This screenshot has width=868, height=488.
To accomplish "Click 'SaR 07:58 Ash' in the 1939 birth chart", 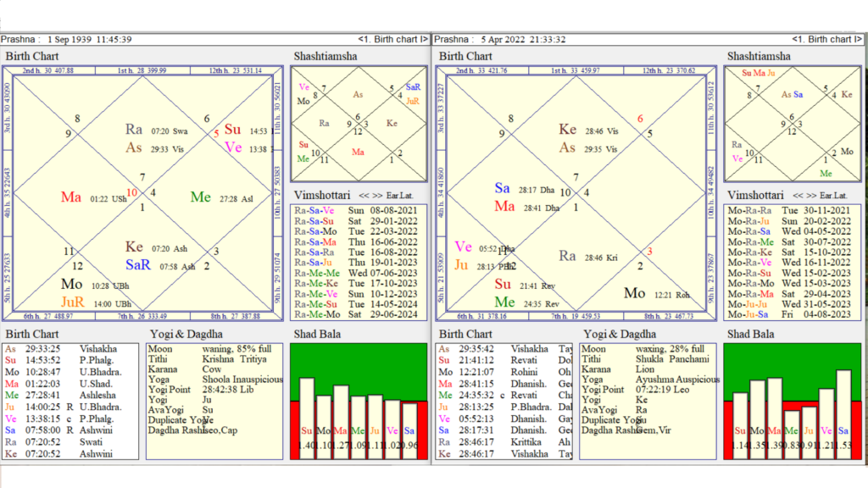I will tap(160, 265).
